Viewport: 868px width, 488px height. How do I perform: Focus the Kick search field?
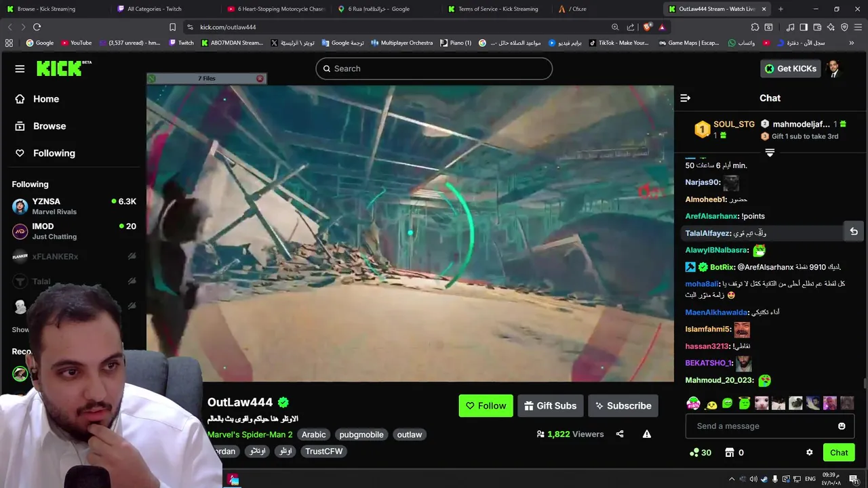point(434,68)
